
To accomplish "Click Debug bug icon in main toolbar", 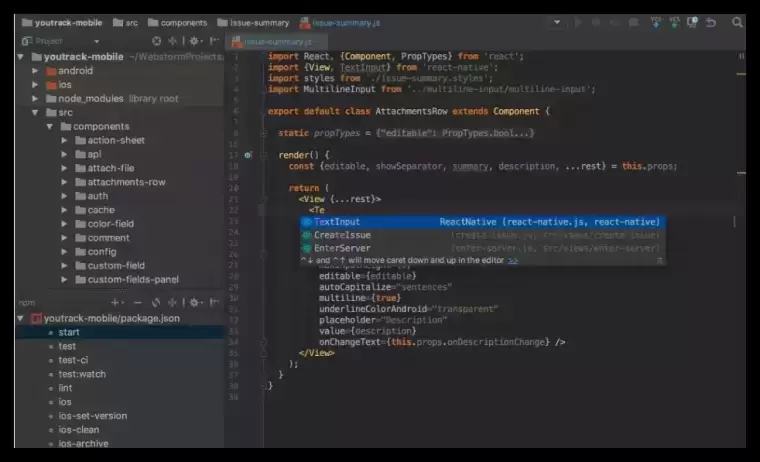I will point(596,22).
